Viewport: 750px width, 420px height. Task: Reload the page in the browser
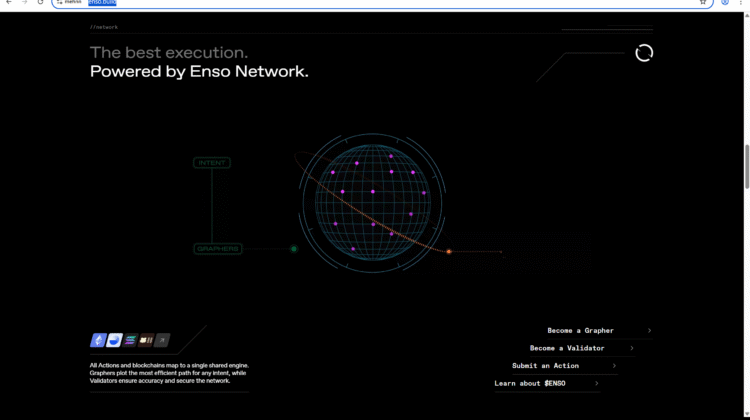[x=39, y=3]
